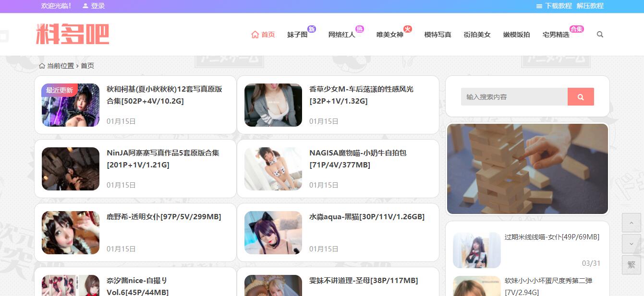Open post NinJA阿寨寨写真作品5套原版合集
Image resolution: width=644 pixels, height=296 pixels.
tap(163, 159)
